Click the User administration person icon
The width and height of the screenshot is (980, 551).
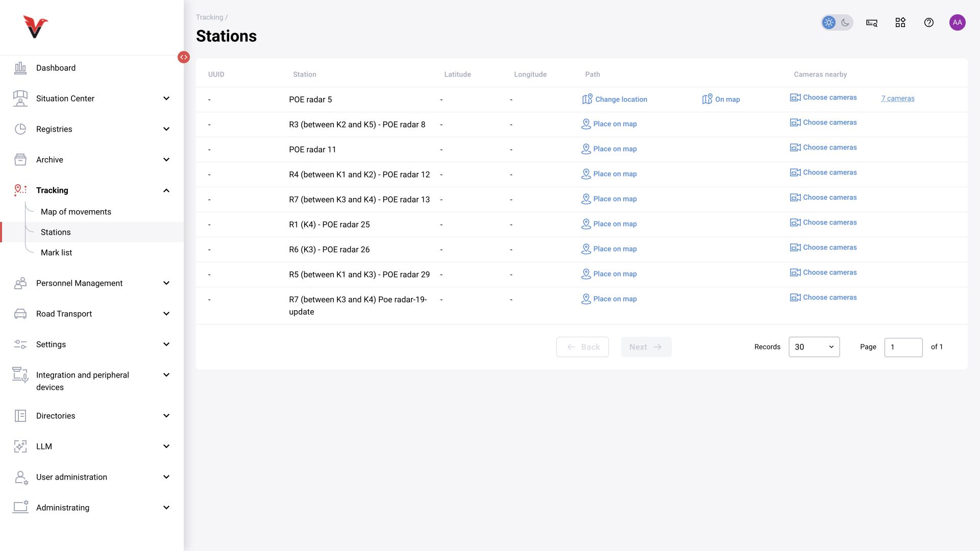(20, 477)
